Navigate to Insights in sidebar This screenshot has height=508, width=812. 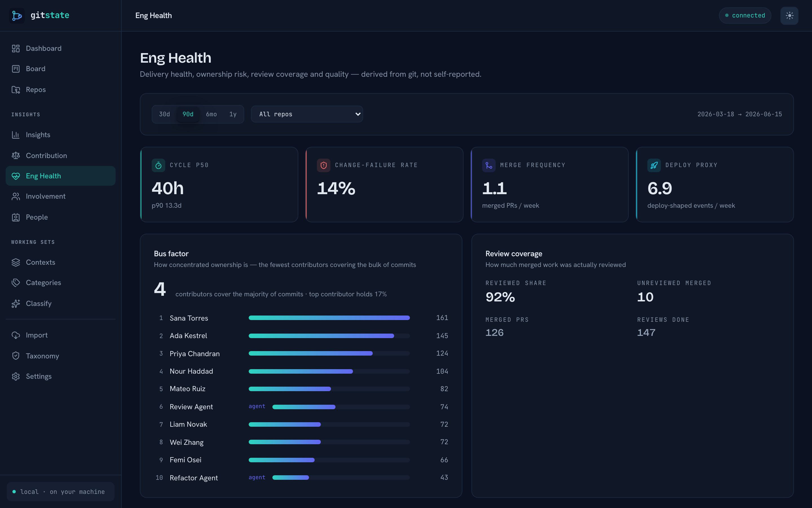click(61, 135)
